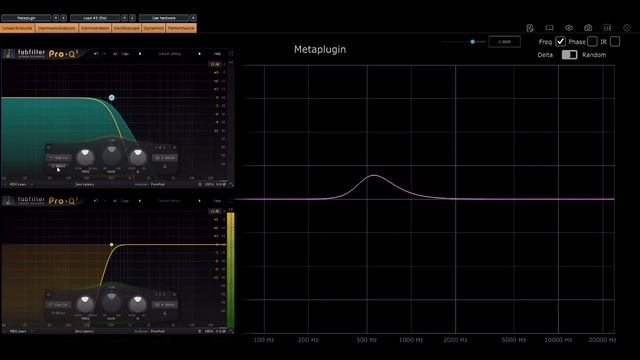Open the preset name in lower Pro-Q header

[x=169, y=201]
